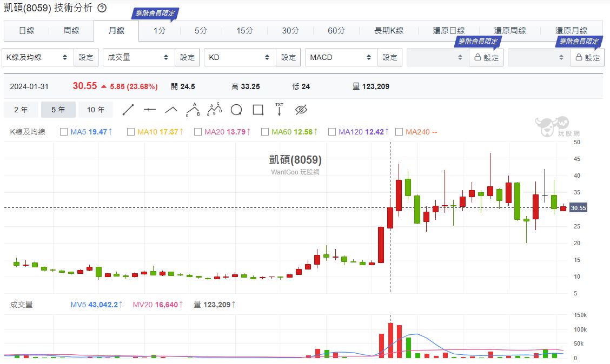Screen dimensions: 610x364
Task: Check the MA240 moving average checkbox
Action: click(x=399, y=132)
